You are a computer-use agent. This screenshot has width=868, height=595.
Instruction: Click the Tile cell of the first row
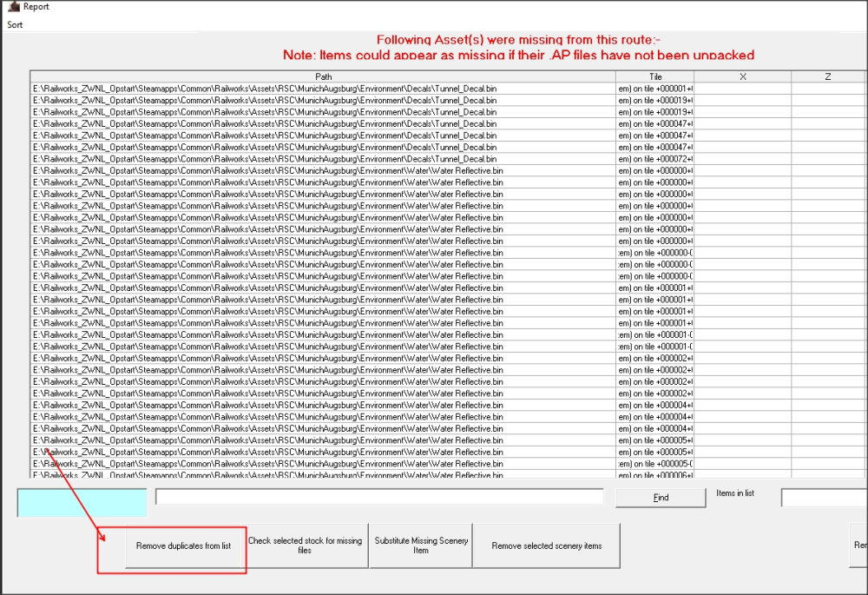coord(655,89)
